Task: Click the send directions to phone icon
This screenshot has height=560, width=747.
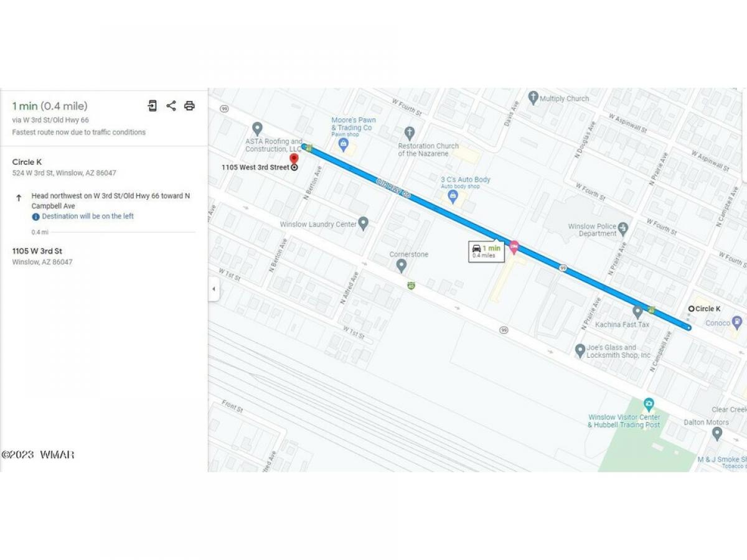Action: tap(153, 106)
